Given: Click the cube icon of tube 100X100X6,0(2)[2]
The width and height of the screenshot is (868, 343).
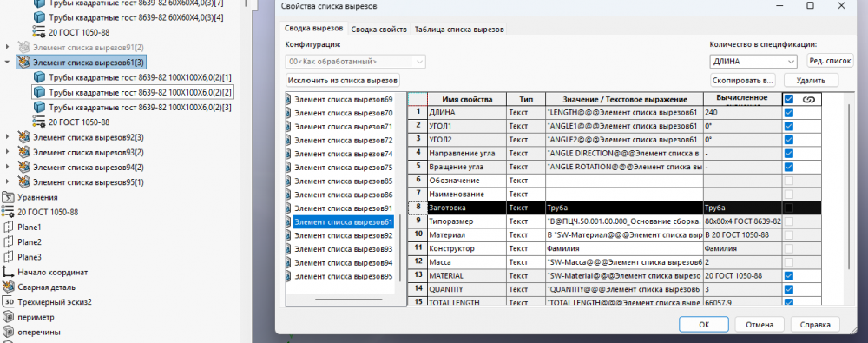Looking at the screenshot, I should [39, 92].
